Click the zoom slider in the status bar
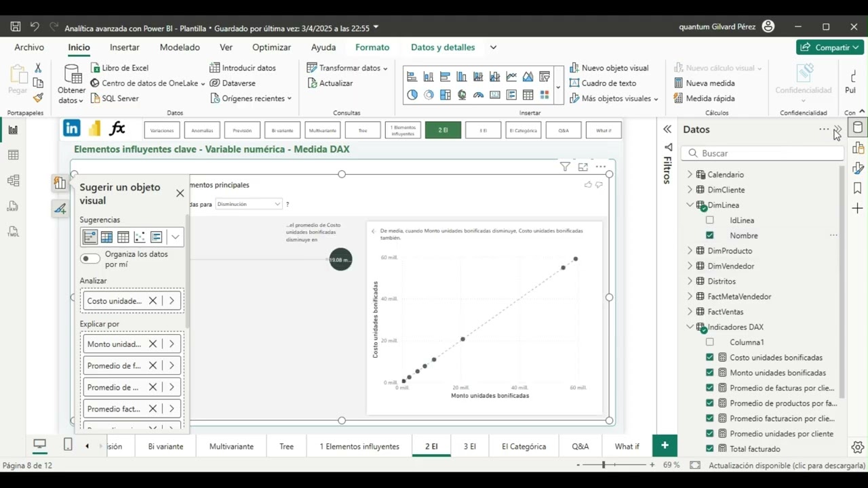Viewport: 868px width, 488px height. pos(614,465)
